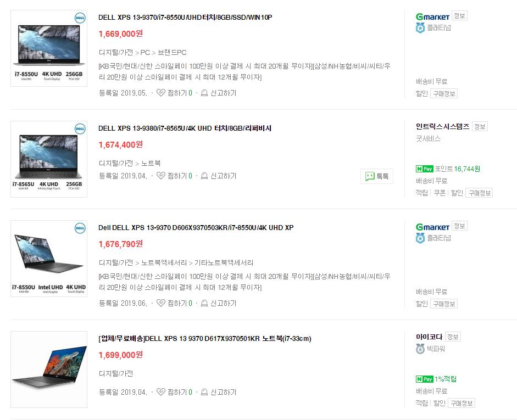This screenshot has width=517, height=420.
Task: Open 구매정보 on the 아이코다 listing
Action: coord(462,403)
